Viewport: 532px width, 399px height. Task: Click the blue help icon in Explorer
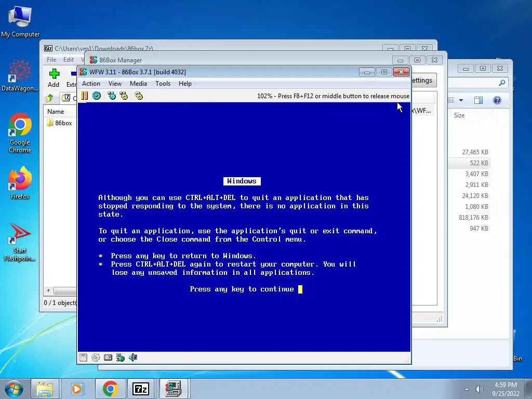pyautogui.click(x=497, y=100)
